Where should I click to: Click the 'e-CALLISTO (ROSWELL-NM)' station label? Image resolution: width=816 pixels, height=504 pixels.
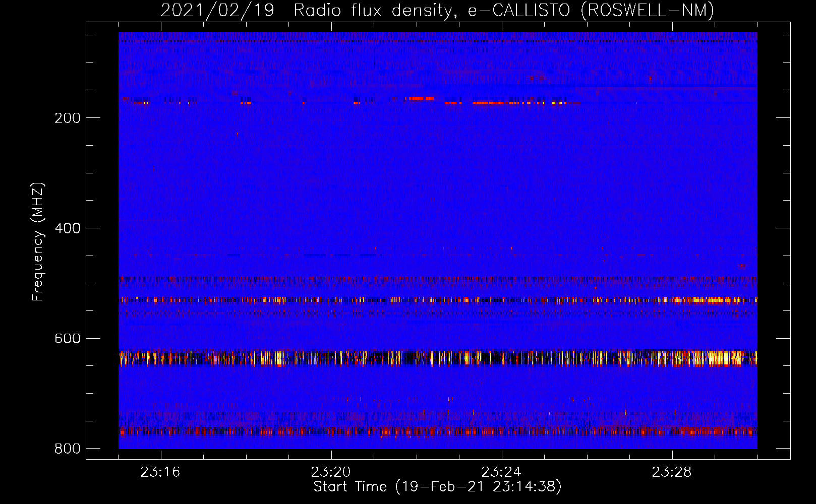pos(591,11)
